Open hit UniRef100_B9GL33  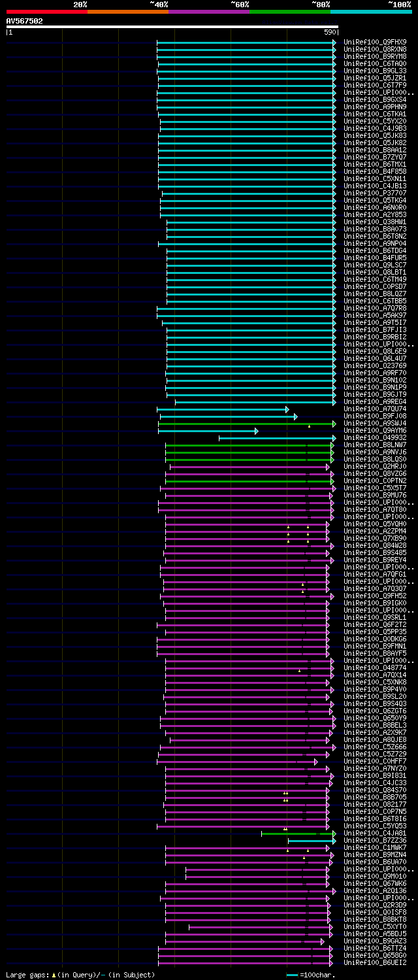[x=375, y=71]
